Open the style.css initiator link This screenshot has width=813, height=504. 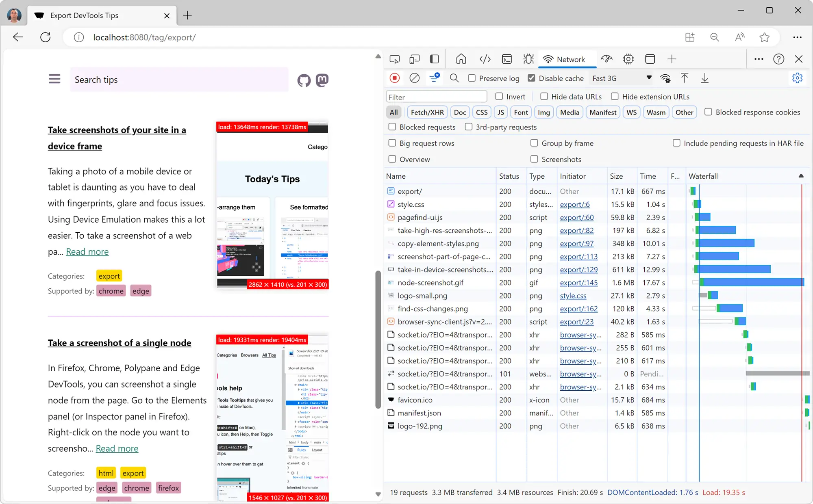[573, 296]
